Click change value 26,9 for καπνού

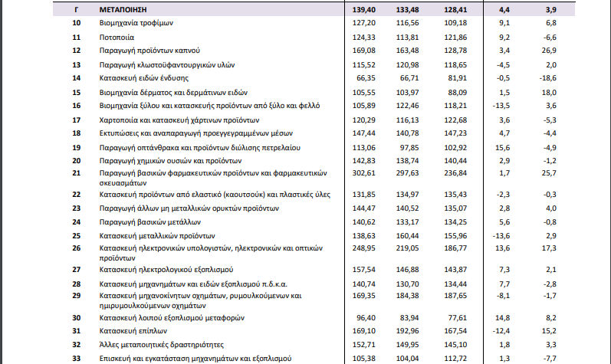coord(549,51)
